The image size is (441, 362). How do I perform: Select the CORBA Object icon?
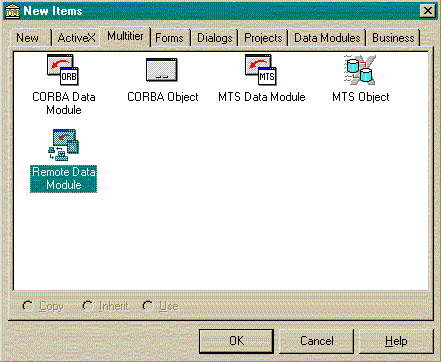coord(162,70)
